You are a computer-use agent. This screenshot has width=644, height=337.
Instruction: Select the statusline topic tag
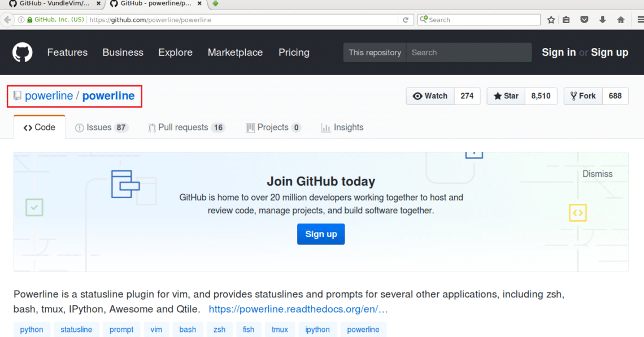(x=76, y=330)
